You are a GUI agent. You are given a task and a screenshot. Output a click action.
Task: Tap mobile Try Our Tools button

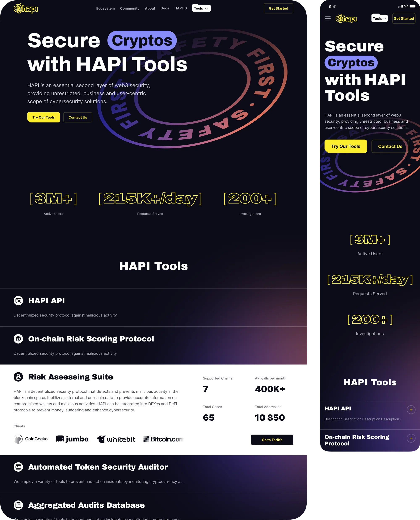[345, 146]
